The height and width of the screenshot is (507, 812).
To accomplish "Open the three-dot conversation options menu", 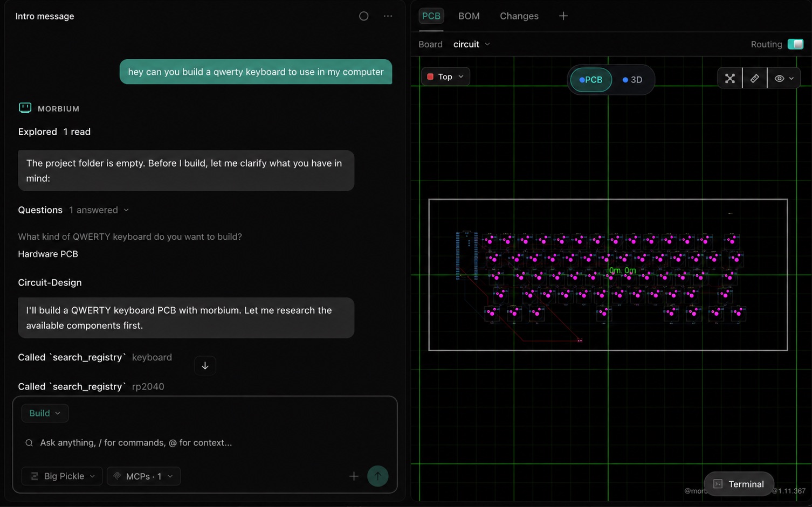I will coord(388,16).
